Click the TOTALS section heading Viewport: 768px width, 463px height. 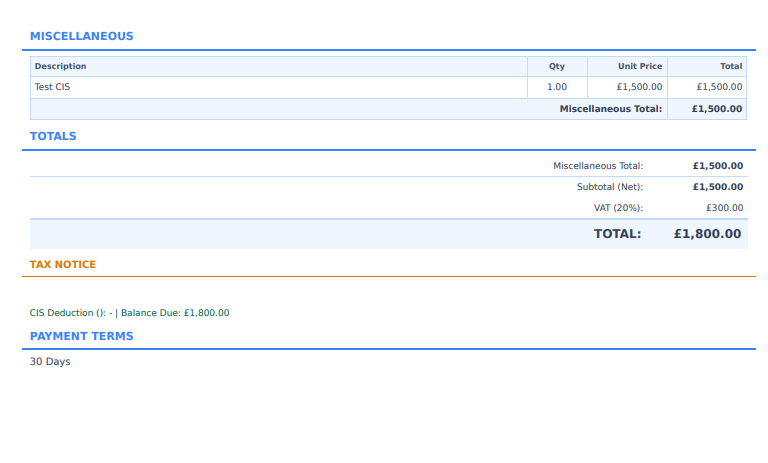tap(53, 136)
